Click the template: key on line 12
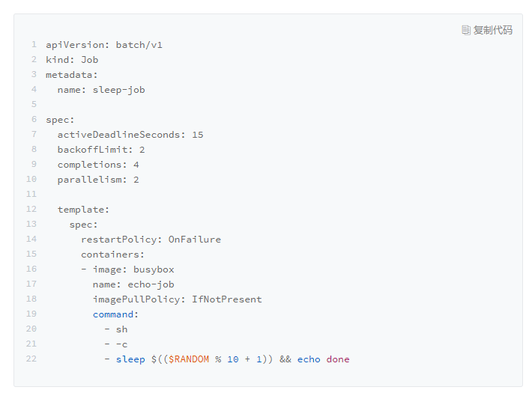Image resolution: width=532 pixels, height=393 pixels. 84,210
